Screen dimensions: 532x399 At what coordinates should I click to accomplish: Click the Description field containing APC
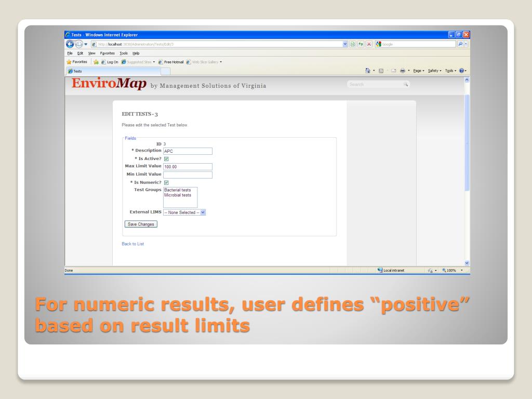click(x=188, y=151)
